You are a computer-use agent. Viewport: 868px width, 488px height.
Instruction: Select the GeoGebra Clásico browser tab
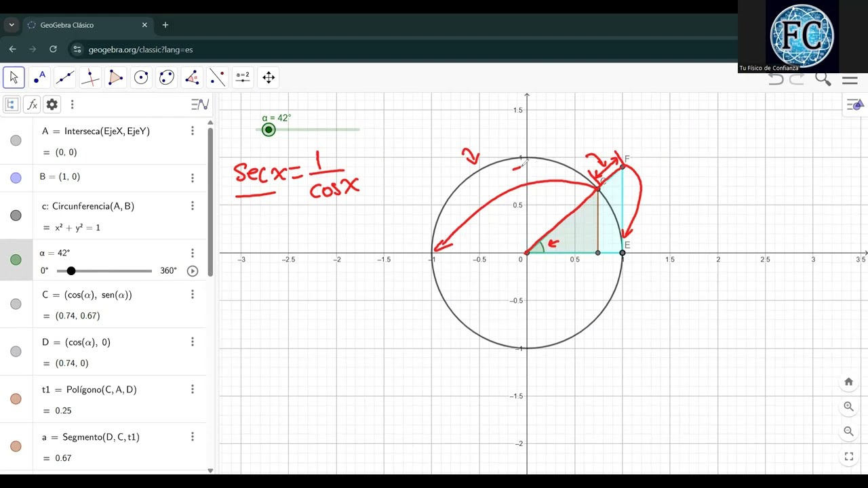point(88,25)
